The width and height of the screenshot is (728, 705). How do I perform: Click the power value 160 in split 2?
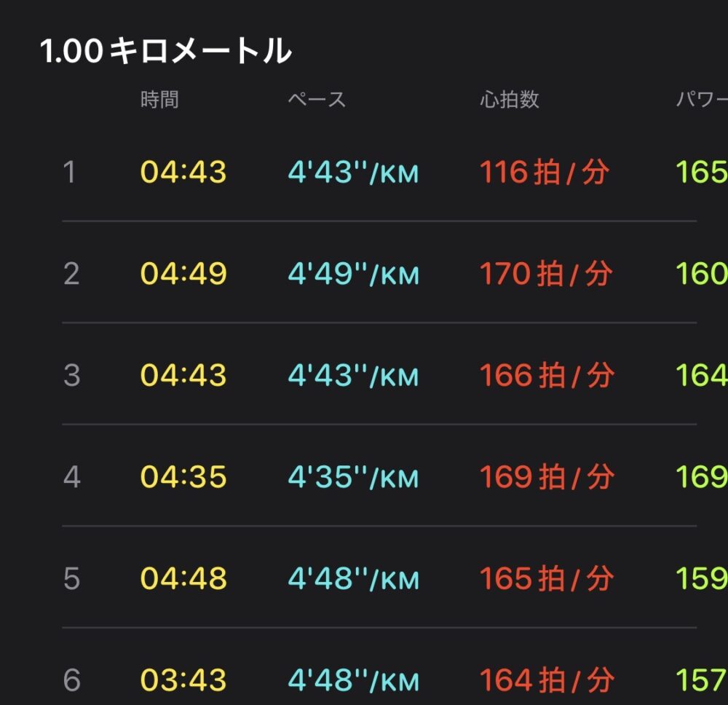click(x=702, y=274)
